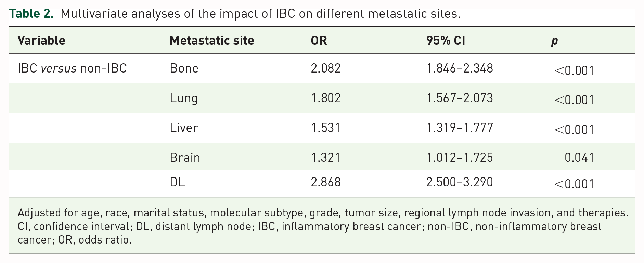644x263 pixels.
Task: Click the DL metastatic site cell
Action: pos(178,182)
